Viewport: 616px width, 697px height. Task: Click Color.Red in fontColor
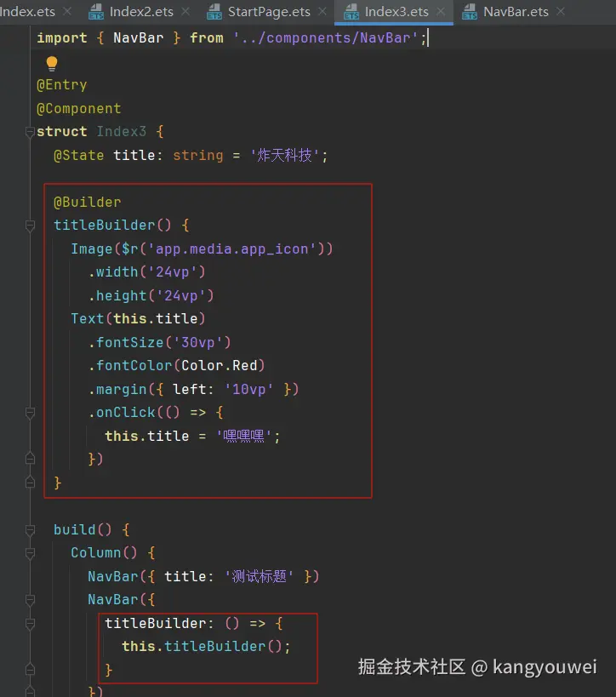tap(220, 365)
